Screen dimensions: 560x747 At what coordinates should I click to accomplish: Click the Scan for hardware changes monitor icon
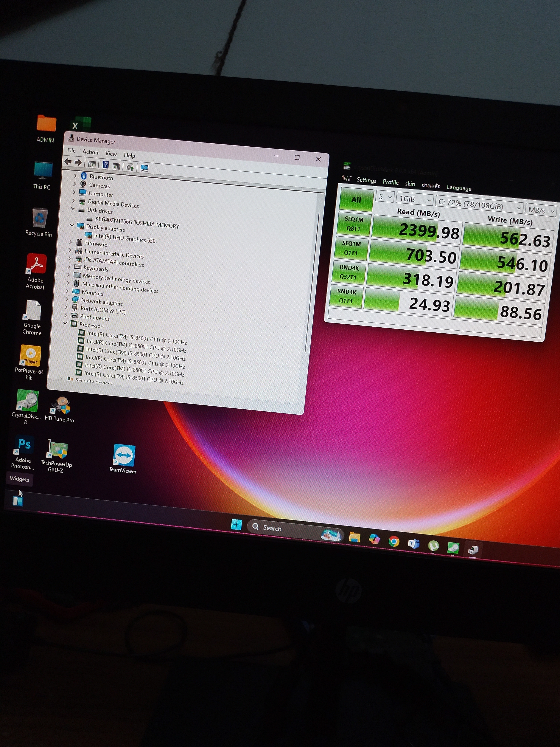tap(144, 168)
